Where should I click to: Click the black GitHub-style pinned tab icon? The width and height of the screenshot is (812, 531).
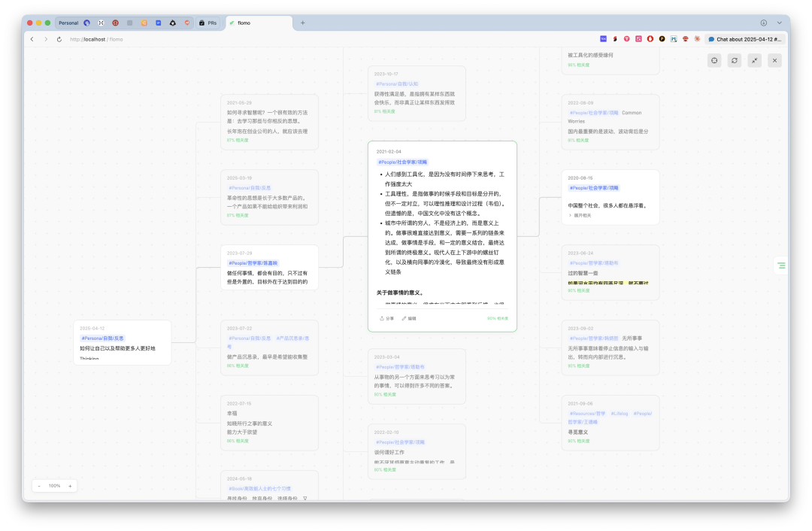pos(173,23)
